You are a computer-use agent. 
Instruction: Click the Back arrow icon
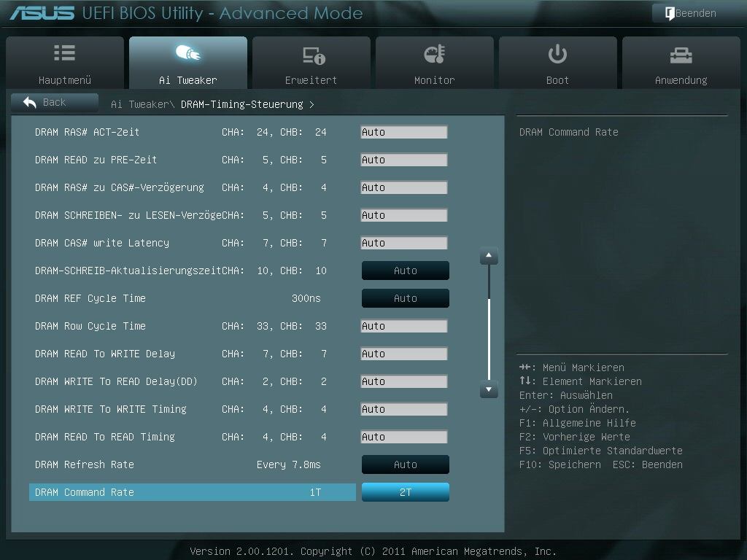click(29, 102)
